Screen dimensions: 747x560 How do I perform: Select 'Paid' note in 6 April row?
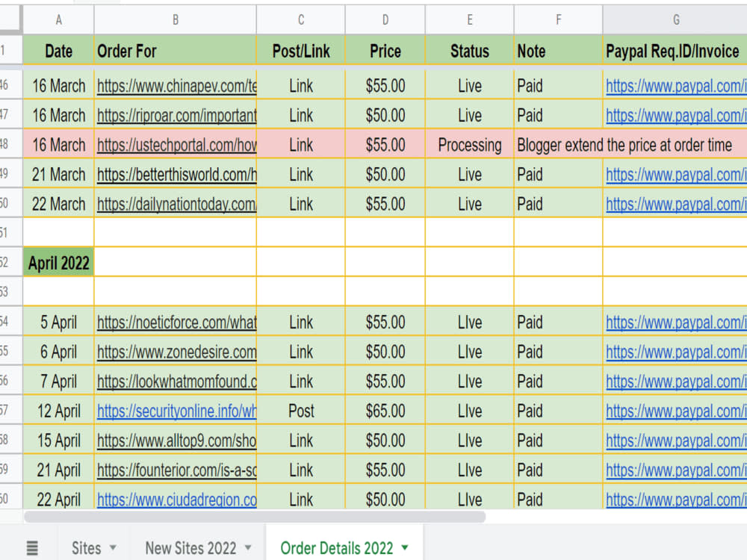[x=558, y=352]
